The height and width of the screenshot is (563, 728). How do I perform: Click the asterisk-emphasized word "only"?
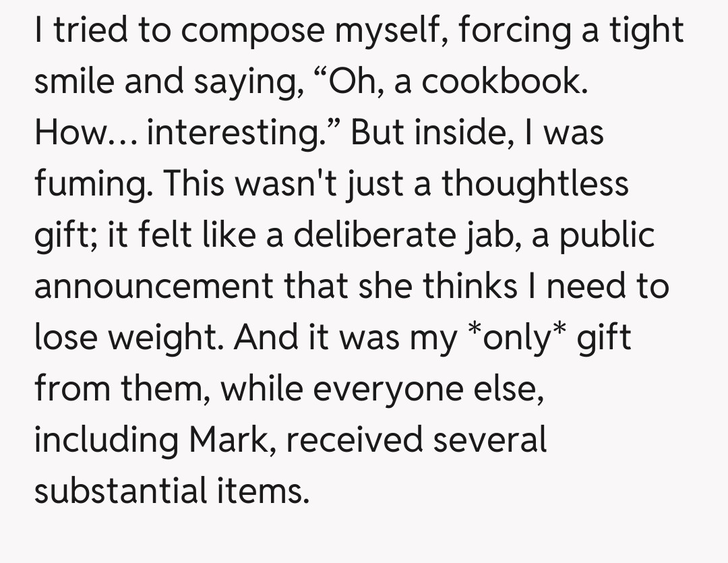pyautogui.click(x=517, y=336)
